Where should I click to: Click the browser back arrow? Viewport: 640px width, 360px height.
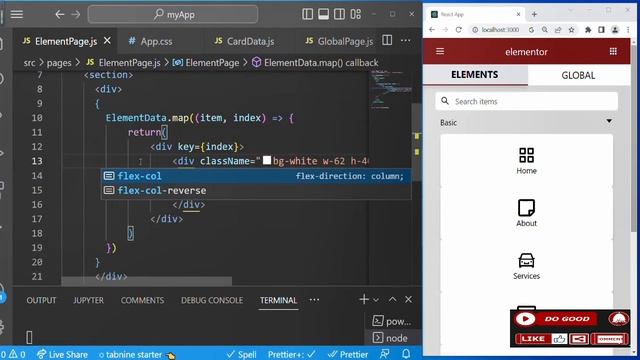[x=432, y=30]
